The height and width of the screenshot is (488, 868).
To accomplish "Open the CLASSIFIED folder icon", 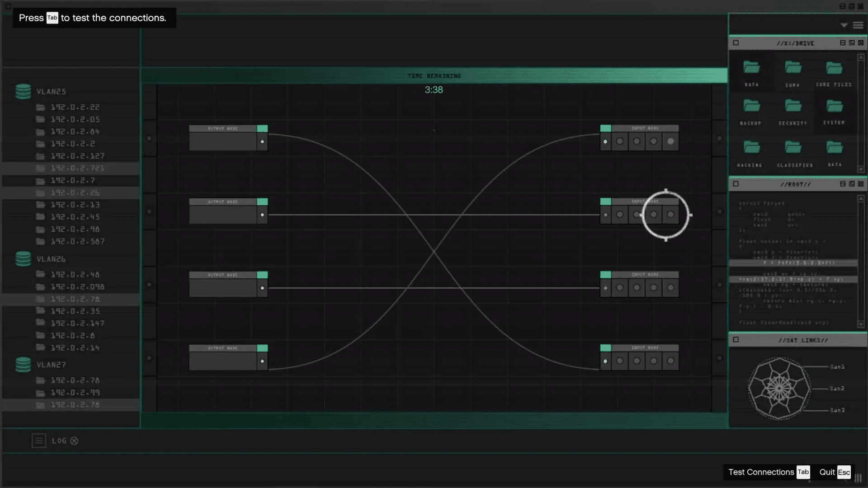I will pos(793,147).
